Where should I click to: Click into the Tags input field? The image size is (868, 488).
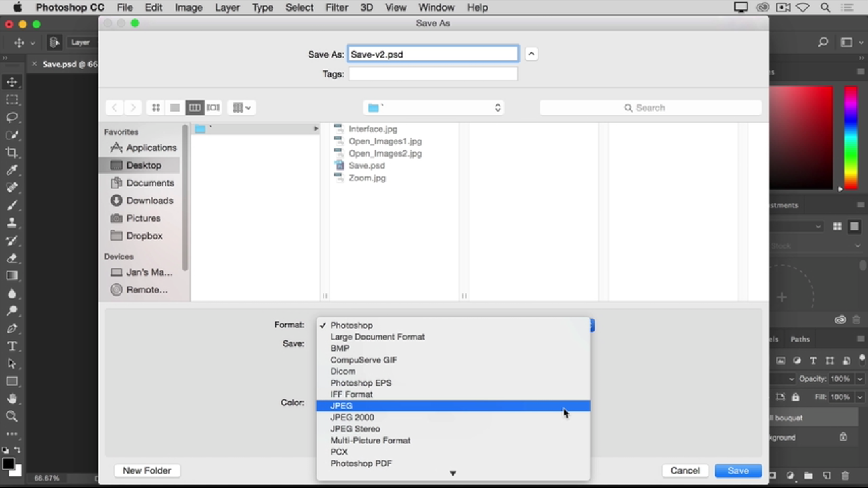pyautogui.click(x=433, y=74)
